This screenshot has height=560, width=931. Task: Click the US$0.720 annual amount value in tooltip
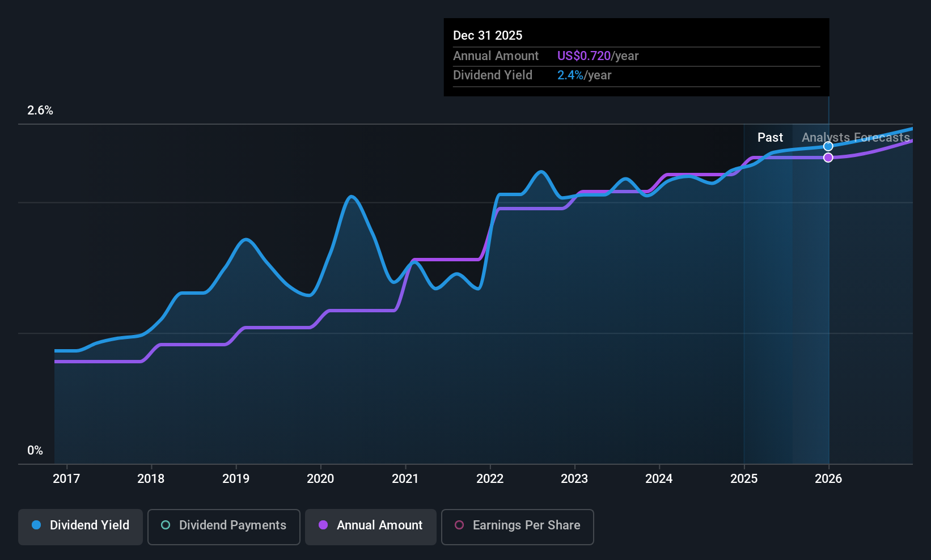pos(583,56)
